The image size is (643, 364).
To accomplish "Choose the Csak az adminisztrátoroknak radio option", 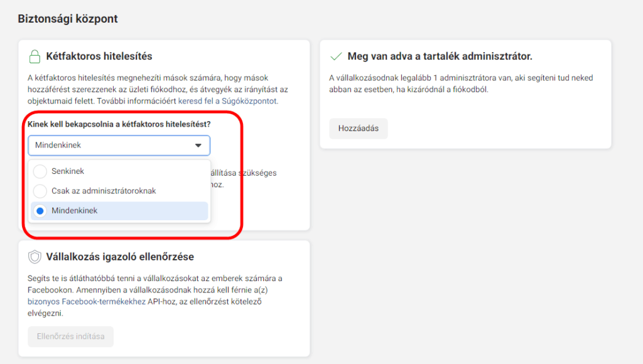I will click(x=40, y=191).
